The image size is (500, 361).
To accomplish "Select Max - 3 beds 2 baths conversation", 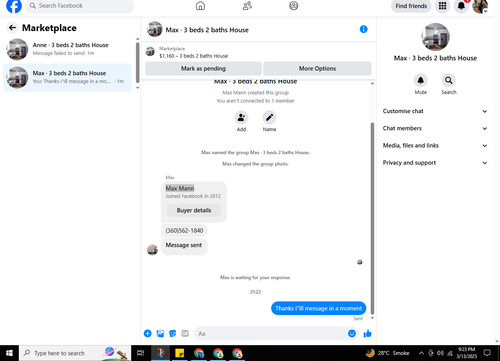I will [x=68, y=77].
